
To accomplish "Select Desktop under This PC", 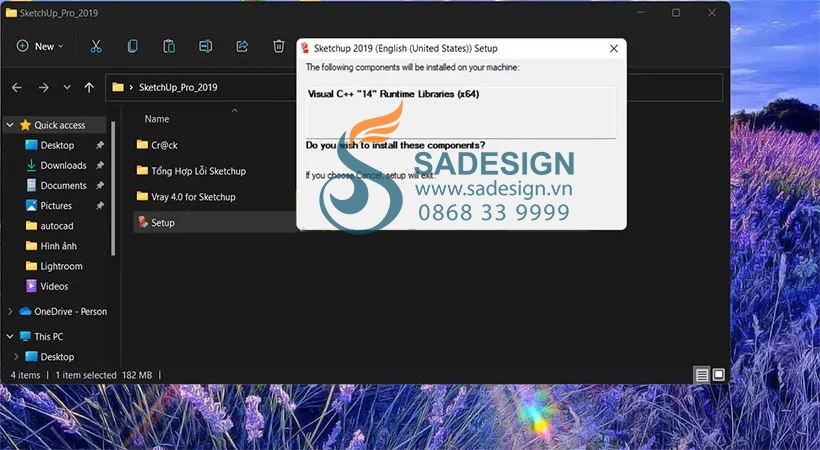I will point(57,357).
